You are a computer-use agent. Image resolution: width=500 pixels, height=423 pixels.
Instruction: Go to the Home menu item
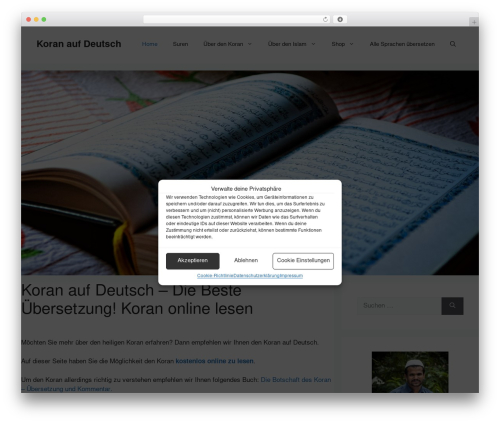(150, 44)
